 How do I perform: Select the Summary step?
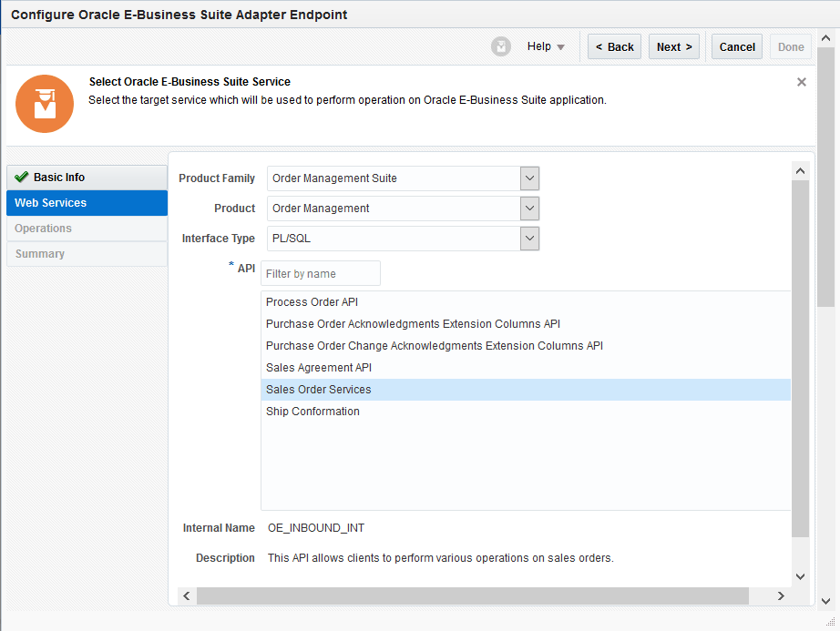[87, 254]
